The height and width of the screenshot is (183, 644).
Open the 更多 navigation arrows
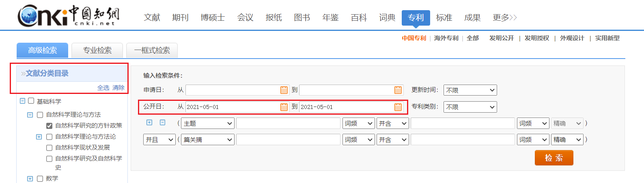pyautogui.click(x=513, y=17)
